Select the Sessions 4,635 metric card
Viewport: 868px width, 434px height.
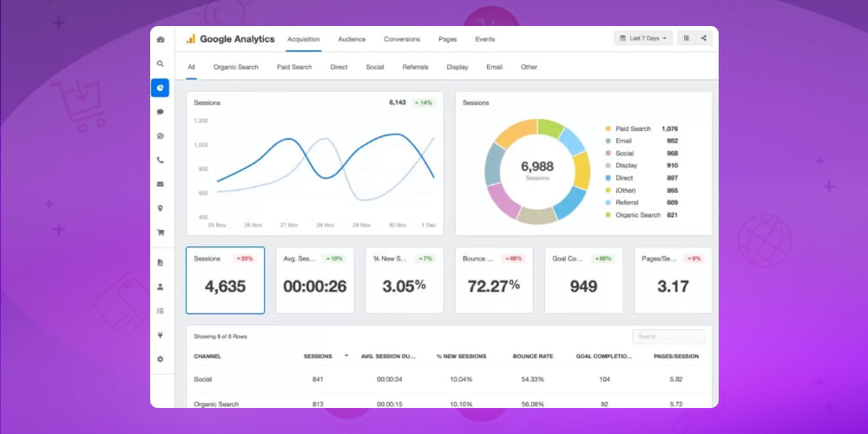226,280
